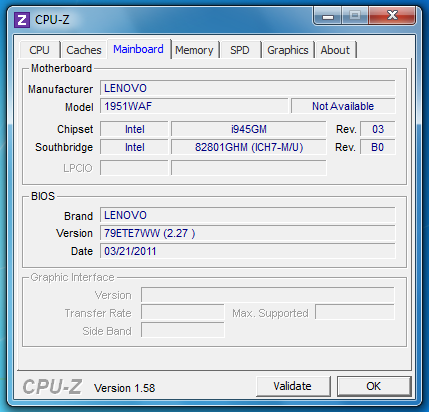Click southbridge revision value B0

[378, 147]
